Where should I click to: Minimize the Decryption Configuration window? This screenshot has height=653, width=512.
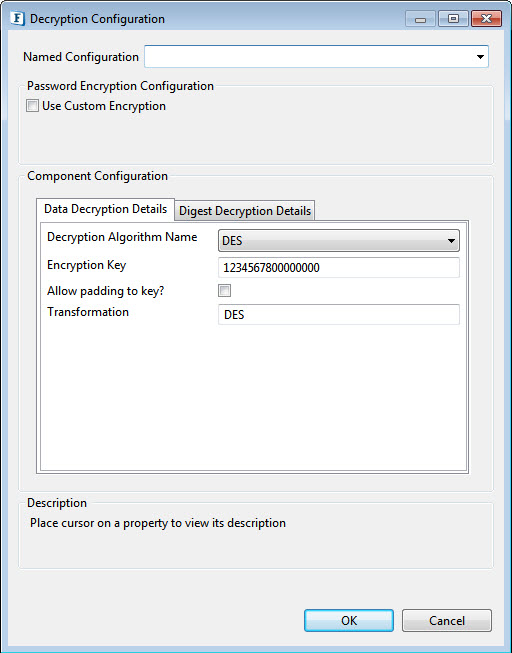coord(420,19)
